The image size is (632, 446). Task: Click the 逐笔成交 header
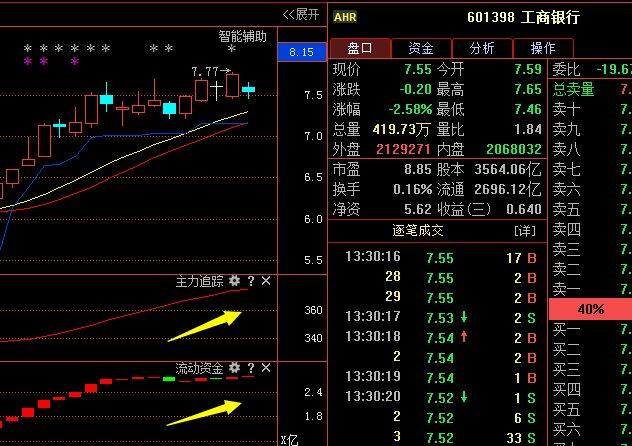[418, 230]
